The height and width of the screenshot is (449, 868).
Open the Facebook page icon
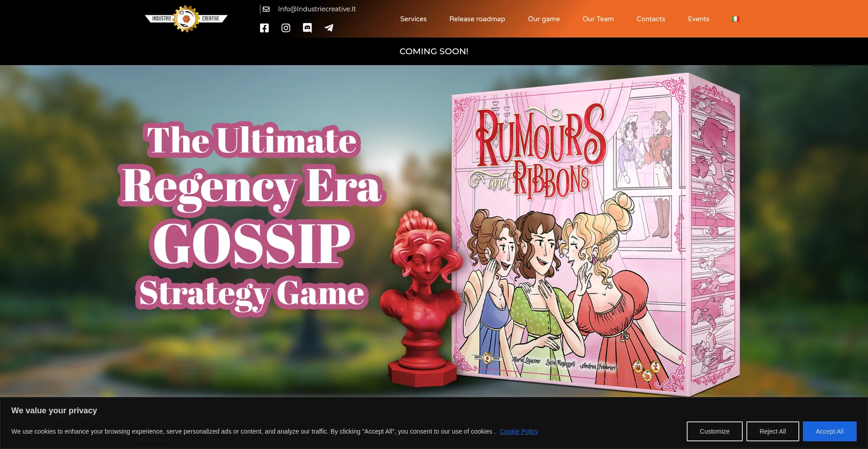pos(264,28)
